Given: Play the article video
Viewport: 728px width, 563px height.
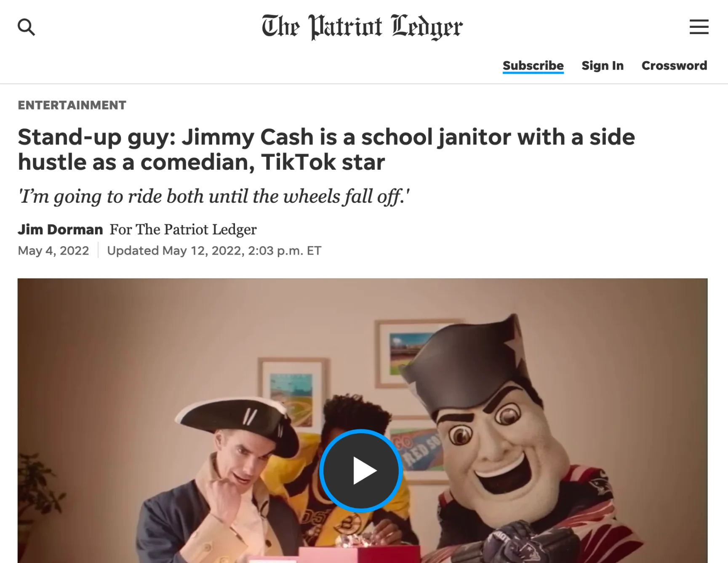Looking at the screenshot, I should click(x=361, y=471).
